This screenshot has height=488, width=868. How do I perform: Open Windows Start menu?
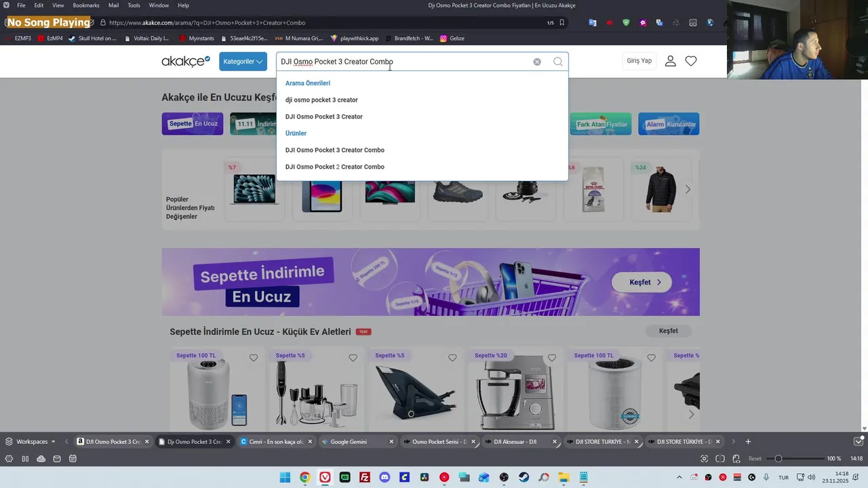point(285,477)
